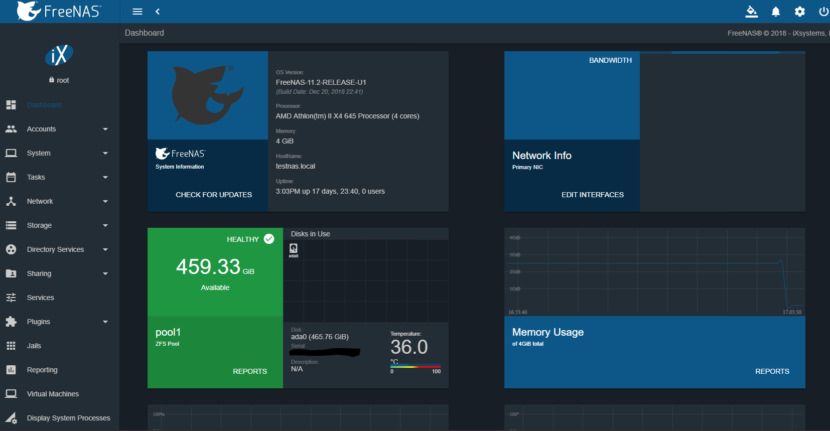Click the temperature color gauge bar
The height and width of the screenshot is (431, 830).
[416, 366]
